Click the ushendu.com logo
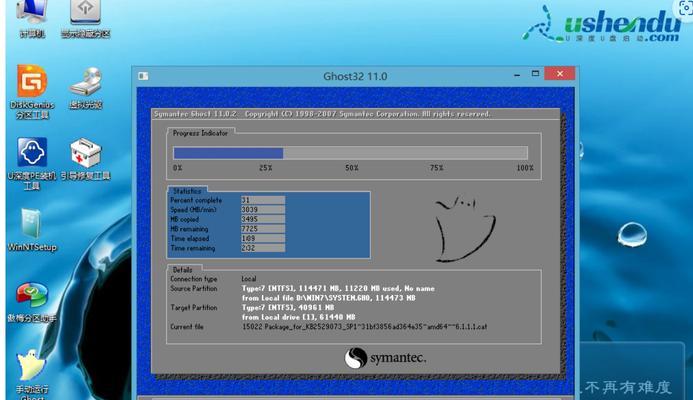This screenshot has width=693, height=400. tap(603, 24)
